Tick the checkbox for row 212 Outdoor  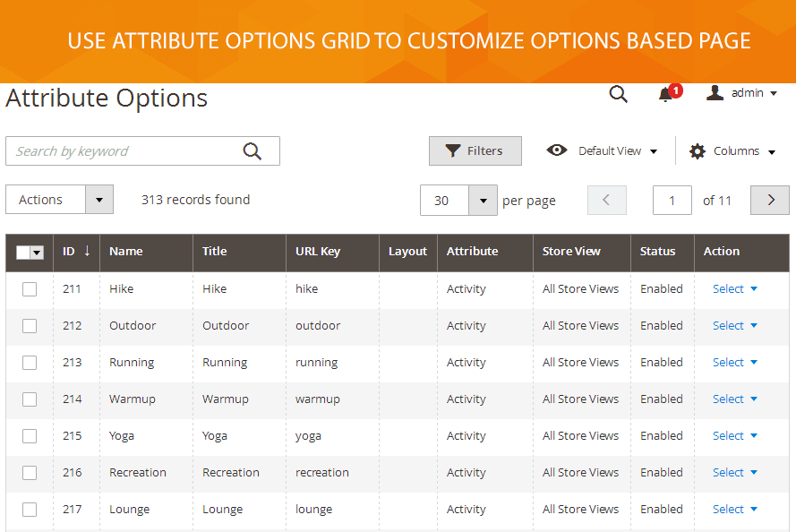30,326
